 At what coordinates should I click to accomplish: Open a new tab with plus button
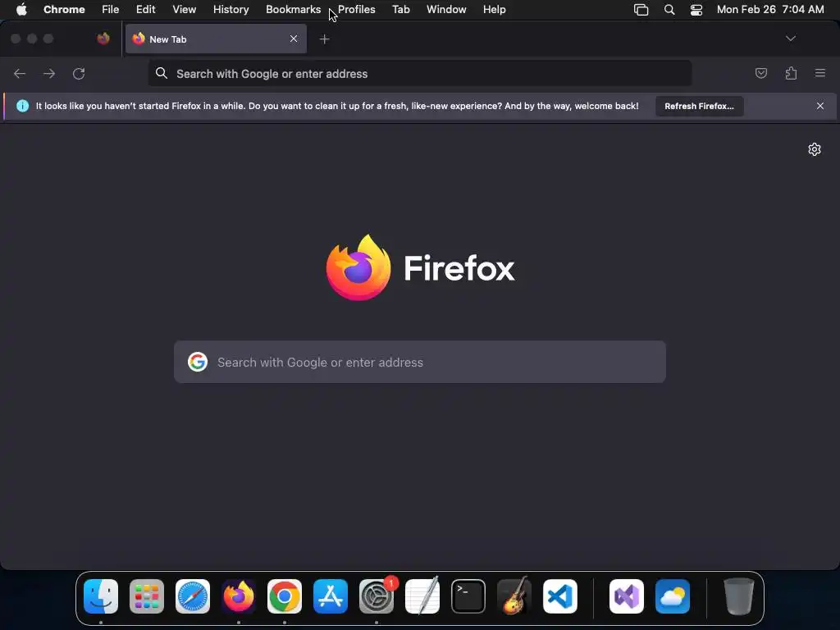pyautogui.click(x=324, y=39)
